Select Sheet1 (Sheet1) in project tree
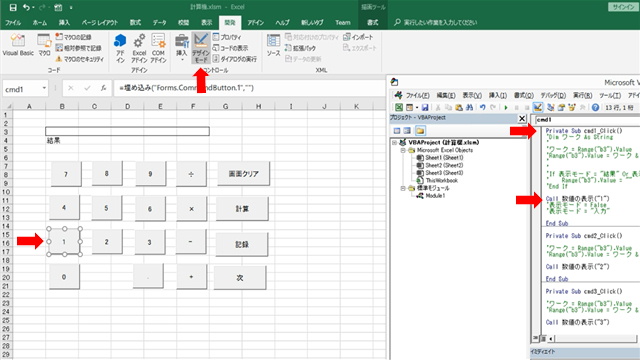The image size is (640, 360). [x=440, y=158]
